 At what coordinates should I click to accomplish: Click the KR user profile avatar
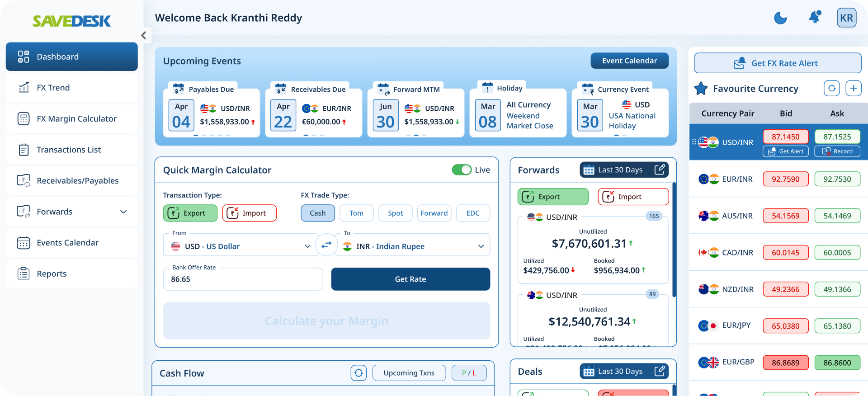[x=846, y=18]
